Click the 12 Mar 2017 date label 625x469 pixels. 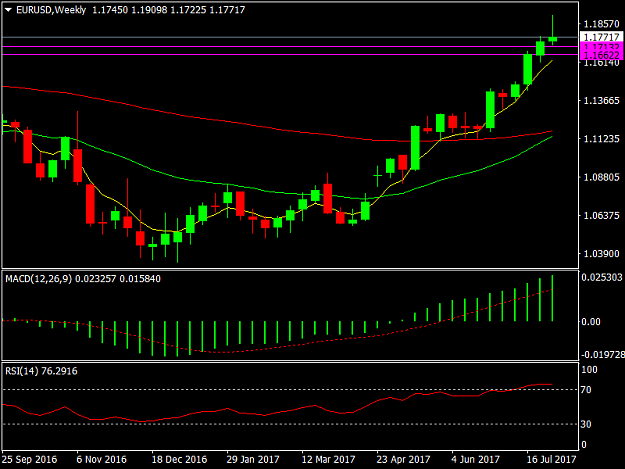click(x=328, y=459)
